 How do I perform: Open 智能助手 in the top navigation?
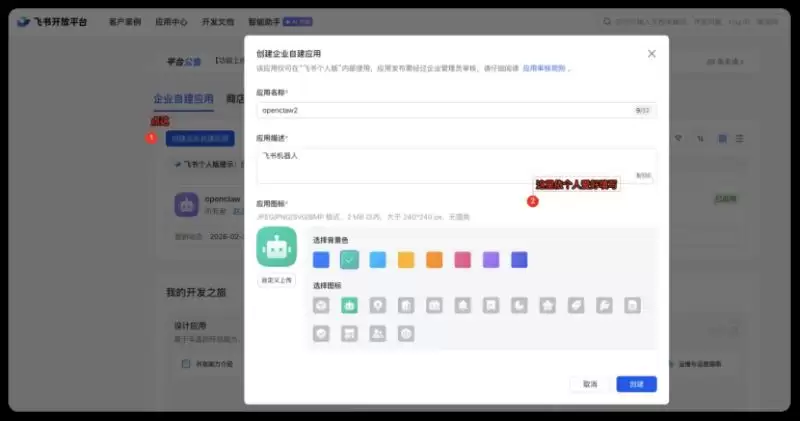pos(264,21)
